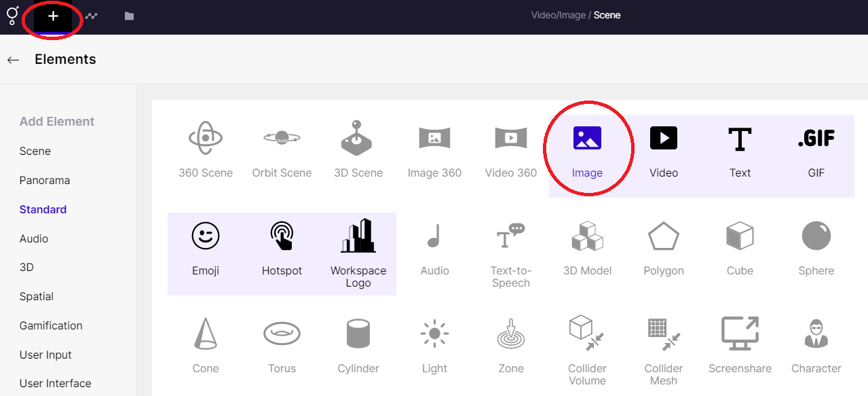Open the folder icon in top bar
Viewport: 868px width, 396px height.
click(x=129, y=16)
